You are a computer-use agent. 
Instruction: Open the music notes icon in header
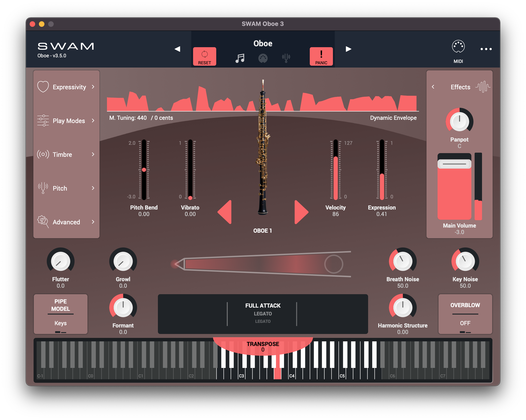point(240,58)
